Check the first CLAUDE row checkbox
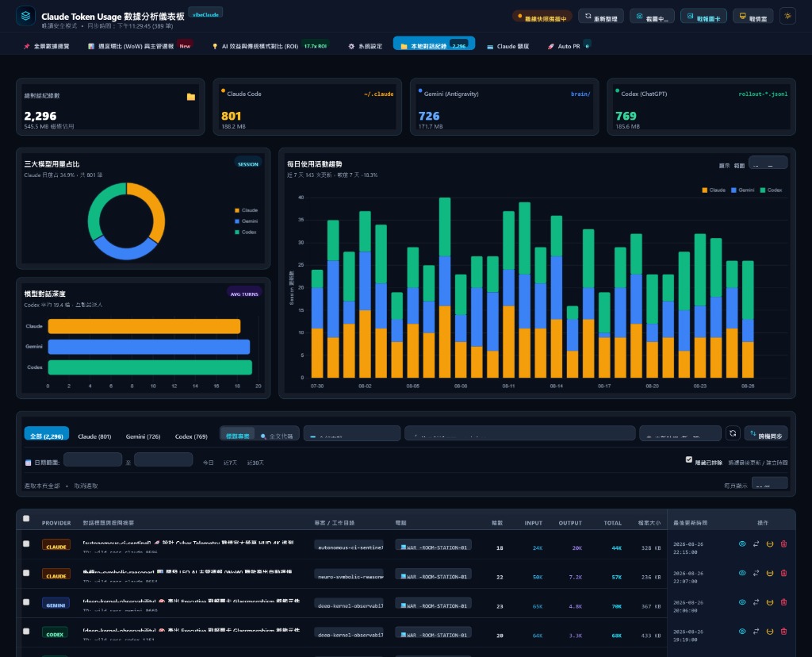 [x=26, y=544]
